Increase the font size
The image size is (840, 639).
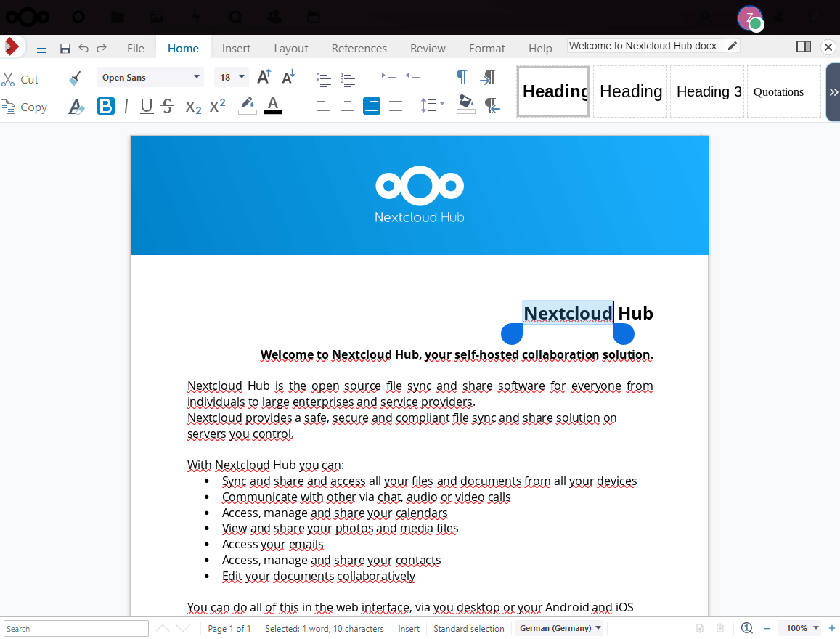point(264,77)
